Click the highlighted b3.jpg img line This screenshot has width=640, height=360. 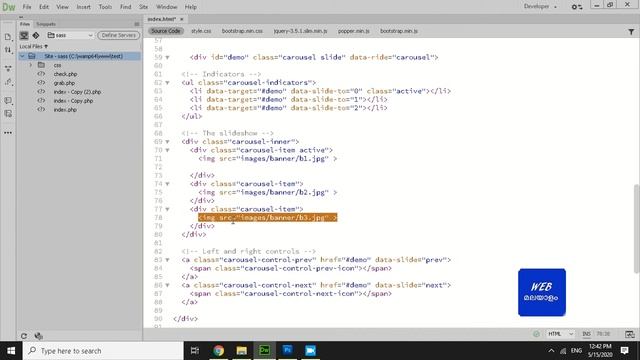coord(268,218)
